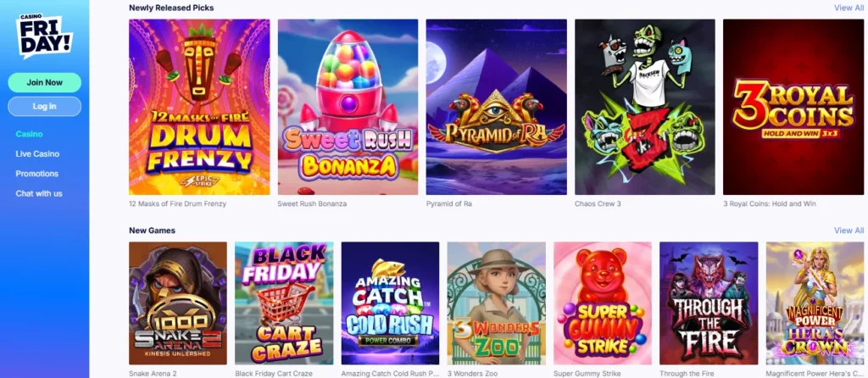Launch Black Friday Cart Craze game
This screenshot has width=868, height=378.
(284, 303)
